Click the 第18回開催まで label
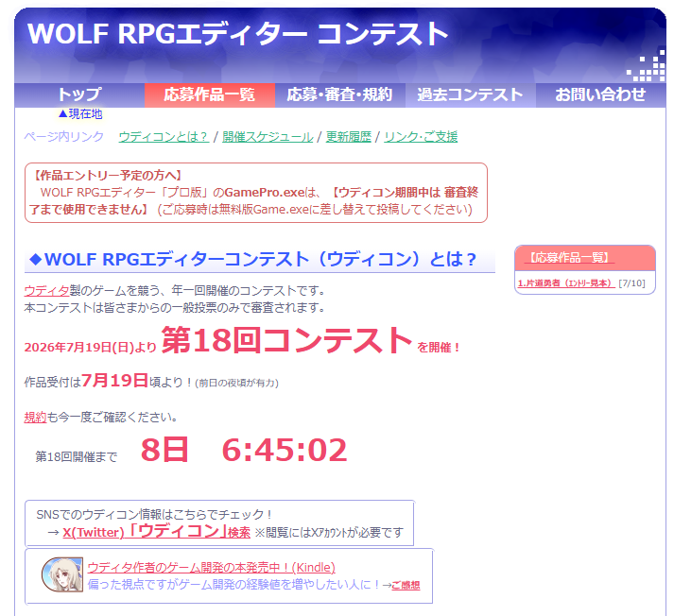 pos(76,456)
